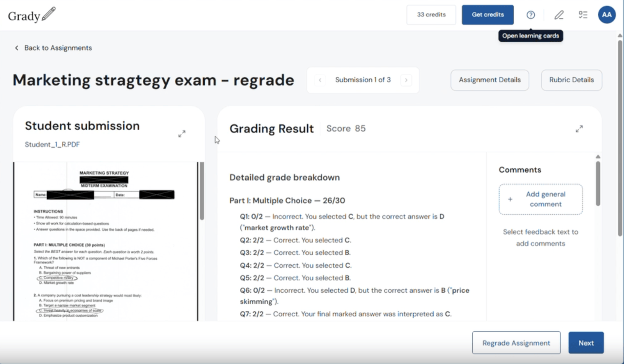Select 'Part I: Multiple Choice — 26/30' text
The height and width of the screenshot is (364, 624).
coord(287,201)
